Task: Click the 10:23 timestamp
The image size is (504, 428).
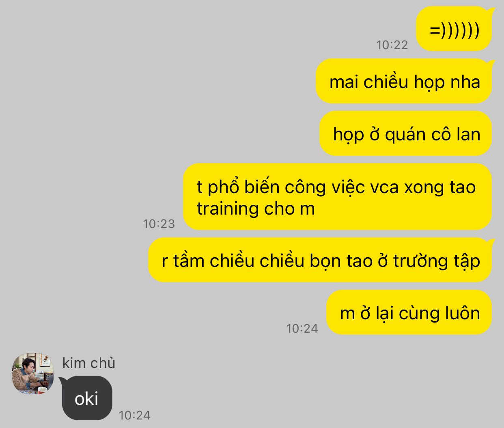Action: click(x=159, y=224)
